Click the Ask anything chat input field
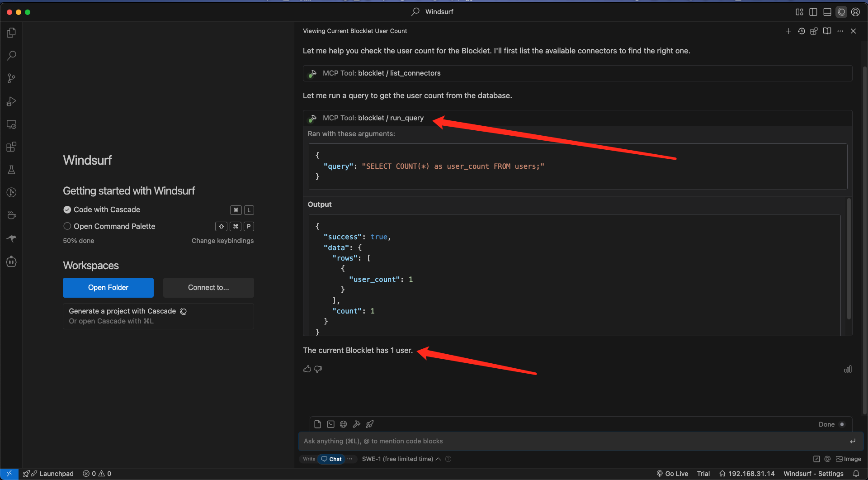This screenshot has width=868, height=480. point(574,441)
